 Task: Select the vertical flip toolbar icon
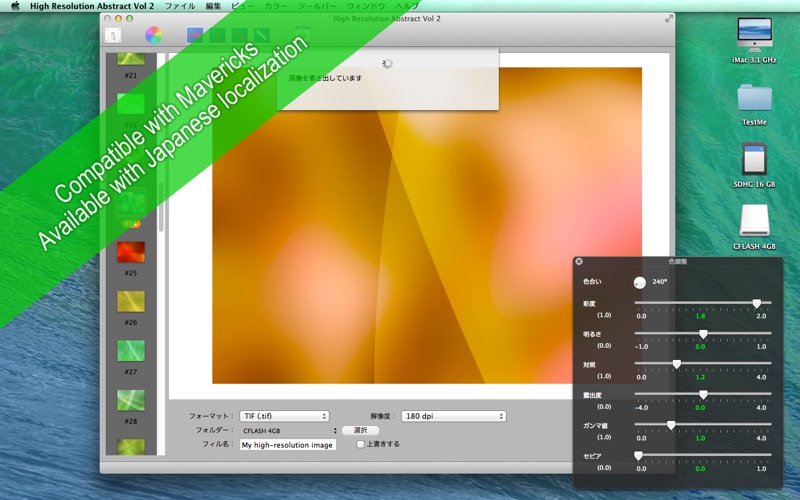tap(217, 35)
